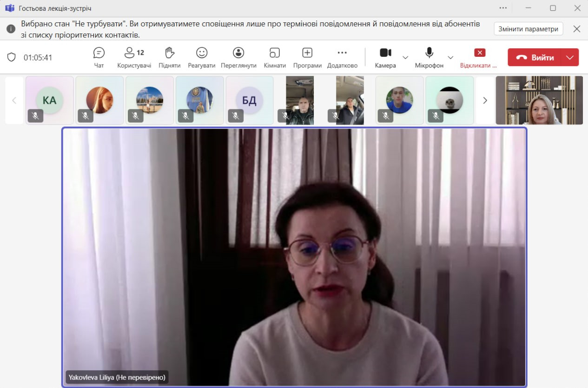Show the Користувачі participants list

click(x=134, y=57)
